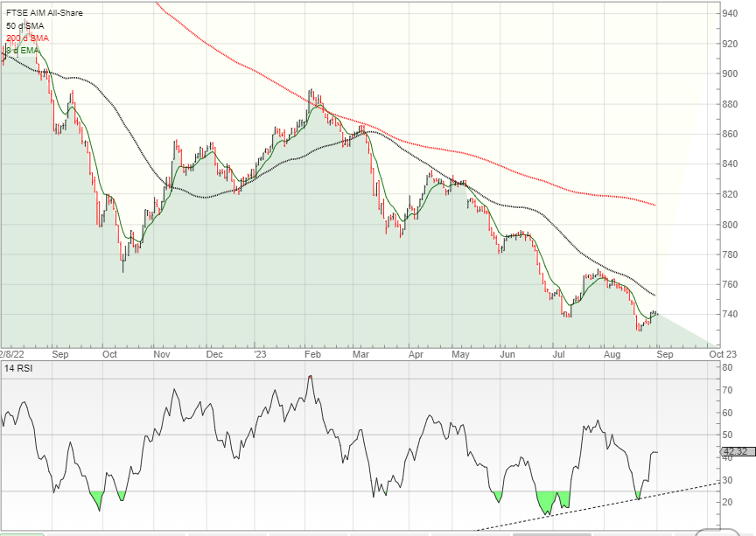Click the 940 price axis label
Viewport: 756px width, 536px height.
tap(730, 13)
